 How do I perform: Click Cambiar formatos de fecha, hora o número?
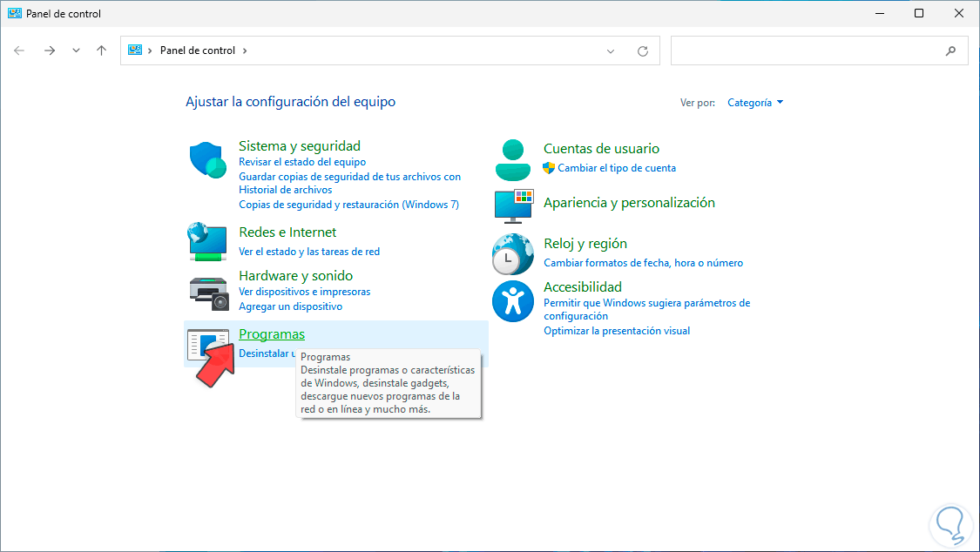pos(643,263)
